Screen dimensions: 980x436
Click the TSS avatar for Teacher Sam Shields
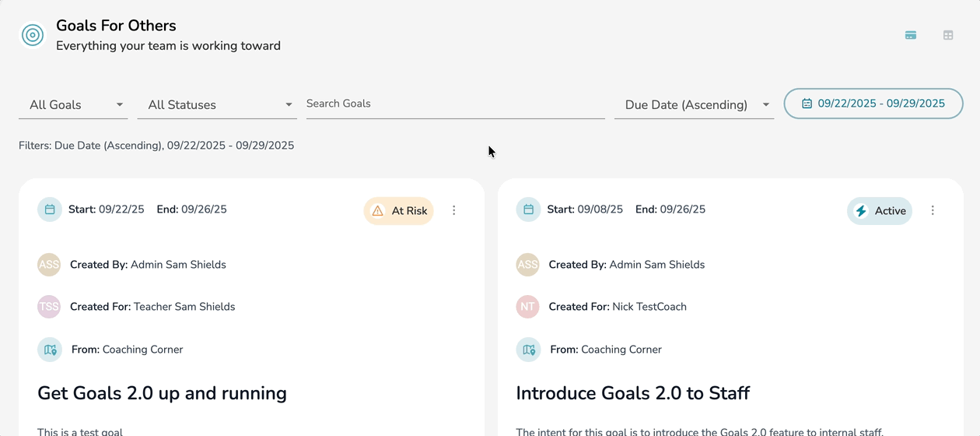[x=49, y=307]
